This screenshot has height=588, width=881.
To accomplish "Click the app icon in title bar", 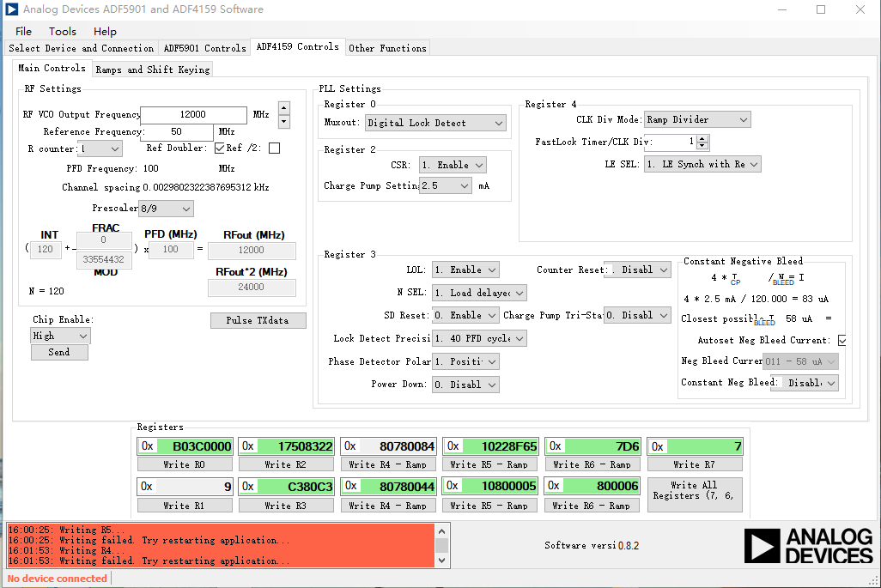I will tap(11, 9).
